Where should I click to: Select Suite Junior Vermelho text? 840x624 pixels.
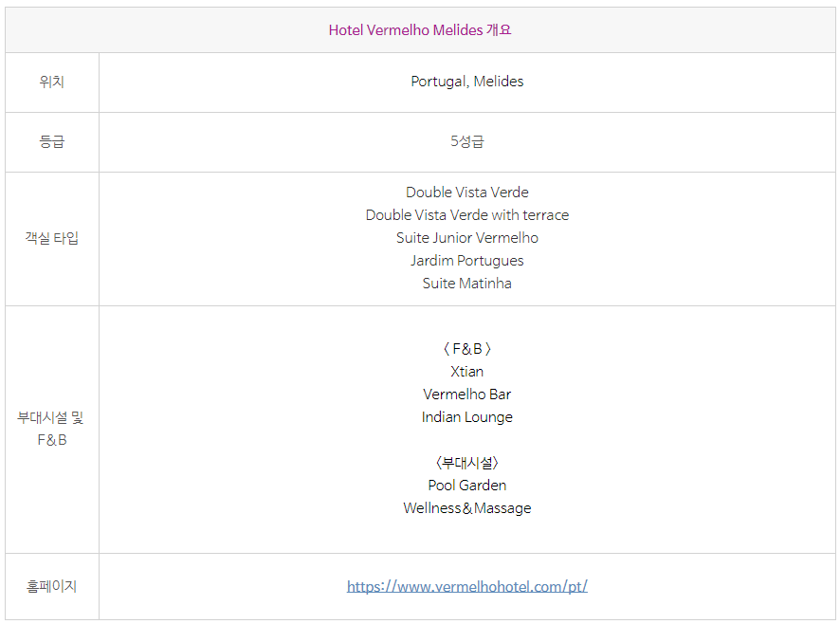[467, 237]
